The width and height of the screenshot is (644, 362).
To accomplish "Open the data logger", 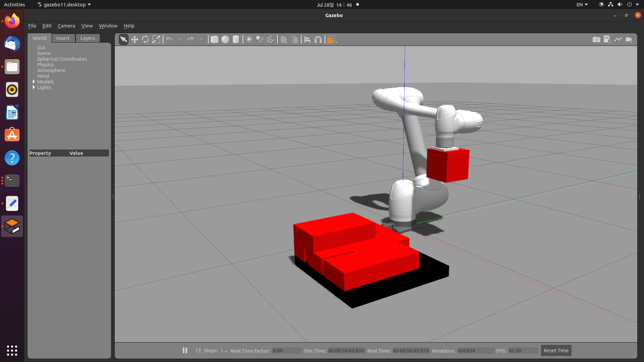I will (607, 39).
